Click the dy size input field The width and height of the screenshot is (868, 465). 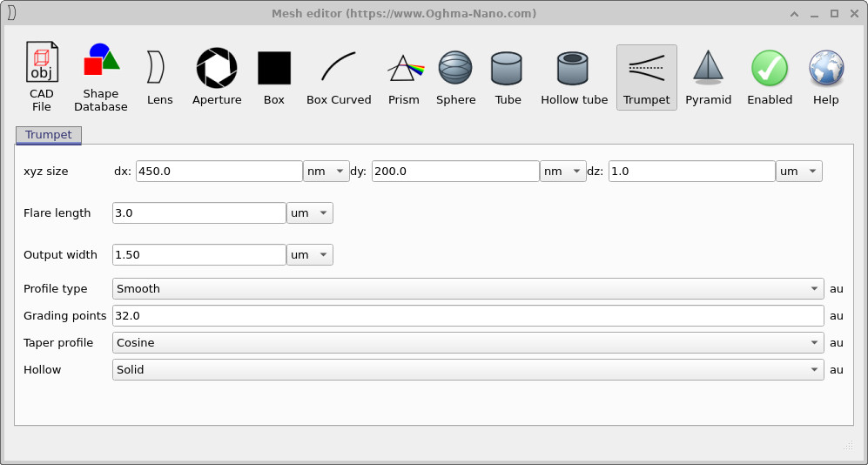point(455,171)
